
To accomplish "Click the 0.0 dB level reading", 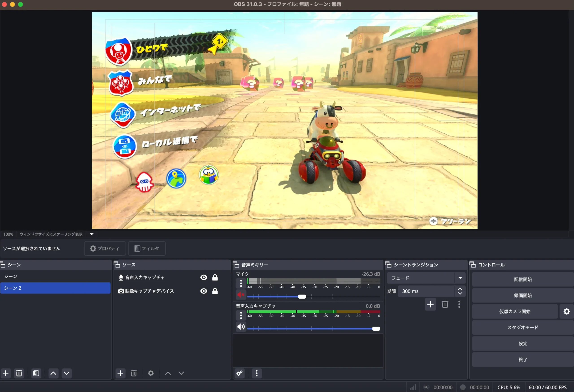I will (x=373, y=306).
